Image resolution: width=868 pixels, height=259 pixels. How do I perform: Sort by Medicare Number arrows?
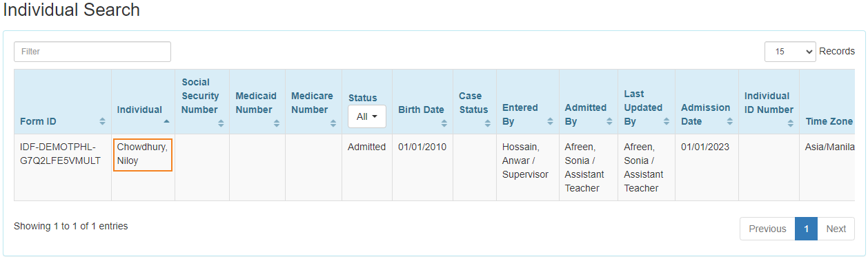[x=333, y=123]
